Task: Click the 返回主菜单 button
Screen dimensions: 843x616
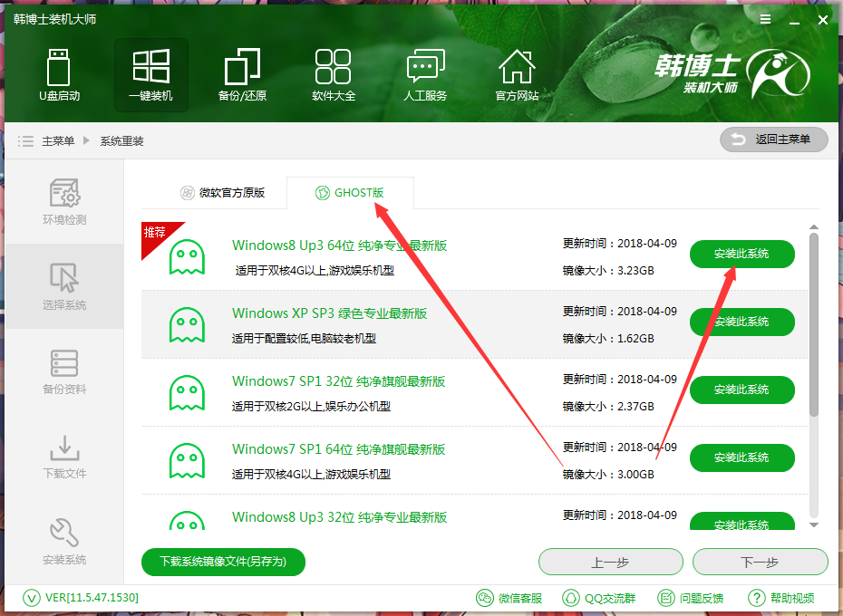Action: 773,140
